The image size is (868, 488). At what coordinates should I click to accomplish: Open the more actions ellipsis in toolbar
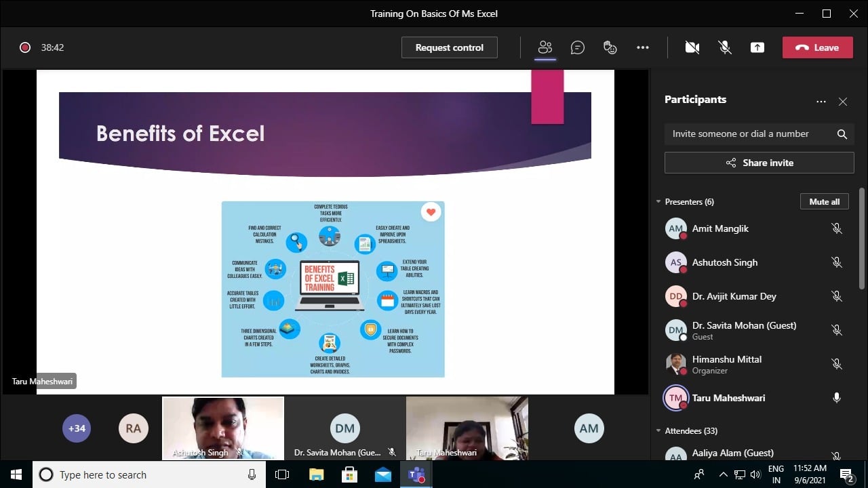(x=643, y=47)
